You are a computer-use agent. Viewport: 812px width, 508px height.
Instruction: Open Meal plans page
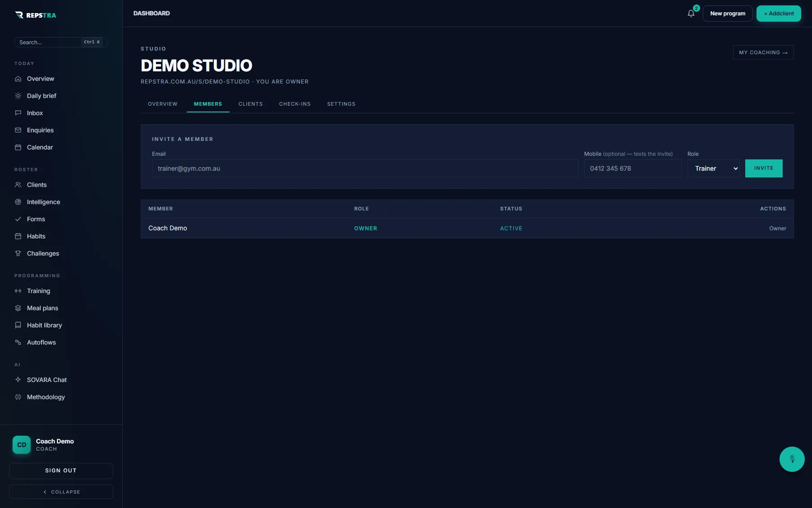click(x=42, y=308)
